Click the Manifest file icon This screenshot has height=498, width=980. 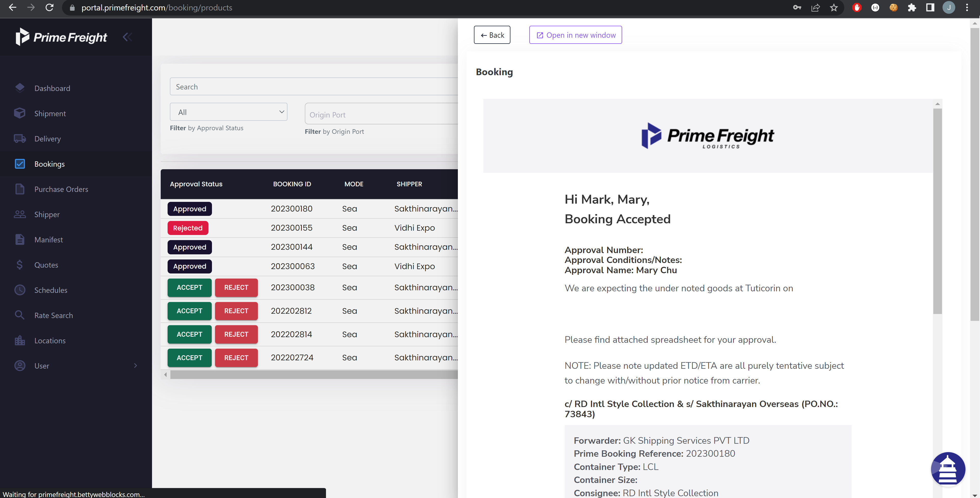20,240
